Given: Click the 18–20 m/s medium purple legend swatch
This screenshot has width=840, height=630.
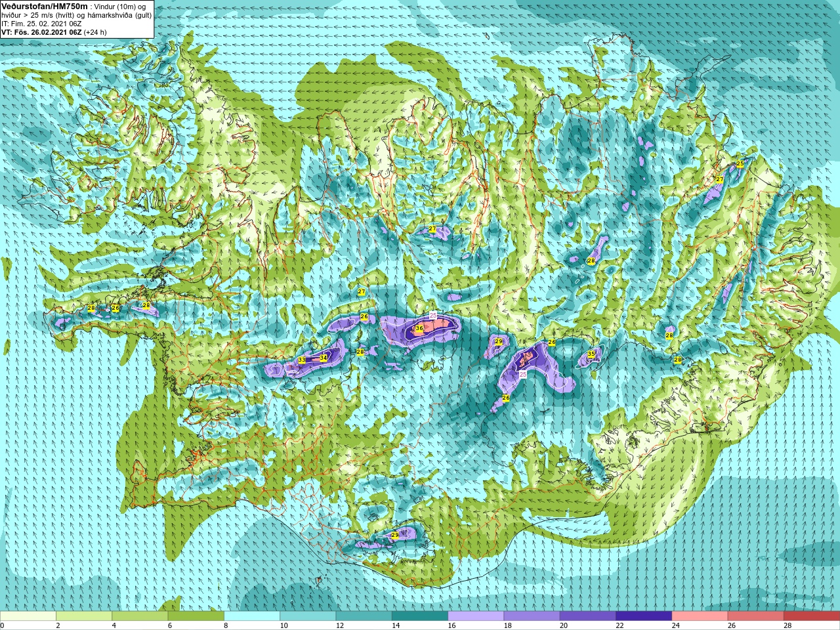Looking at the screenshot, I should tap(532, 616).
